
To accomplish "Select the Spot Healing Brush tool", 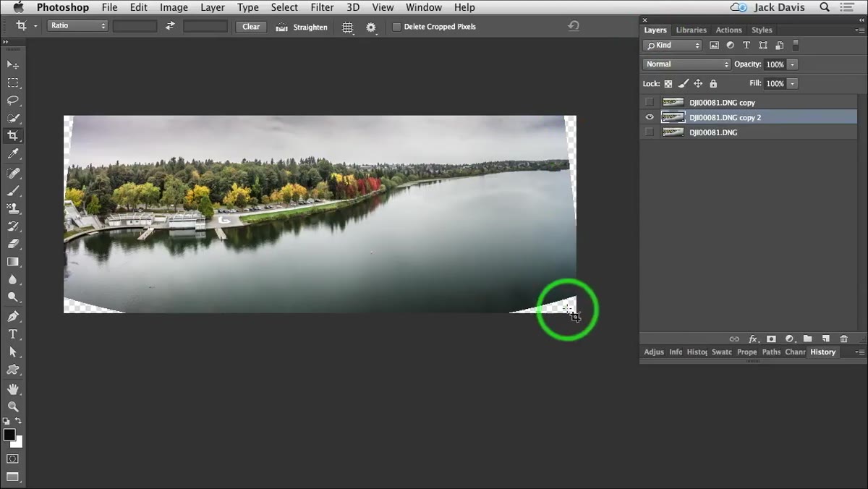I will [x=12, y=173].
